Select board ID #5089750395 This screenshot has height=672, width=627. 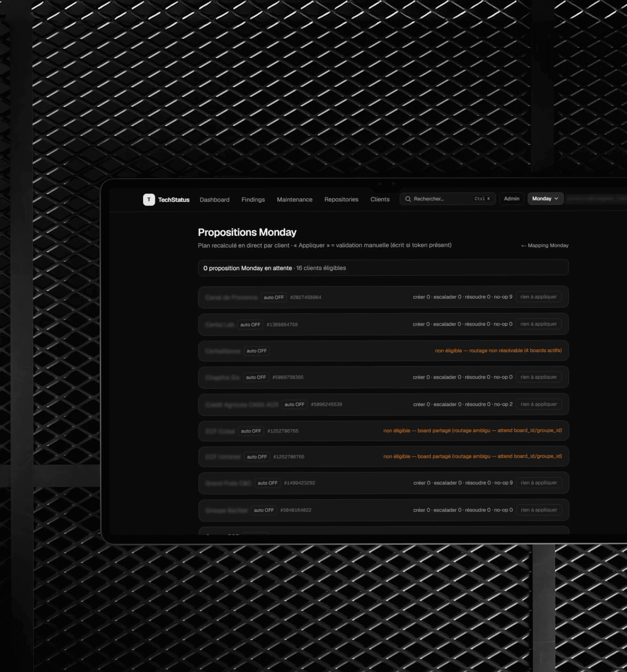pos(288,377)
